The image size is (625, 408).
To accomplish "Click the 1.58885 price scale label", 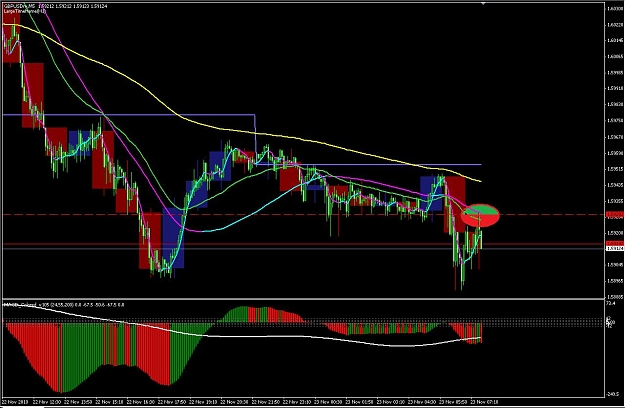I will [615, 297].
